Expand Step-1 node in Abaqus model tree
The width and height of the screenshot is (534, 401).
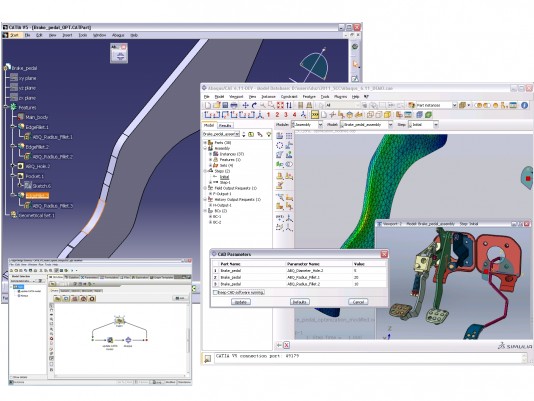point(210,183)
